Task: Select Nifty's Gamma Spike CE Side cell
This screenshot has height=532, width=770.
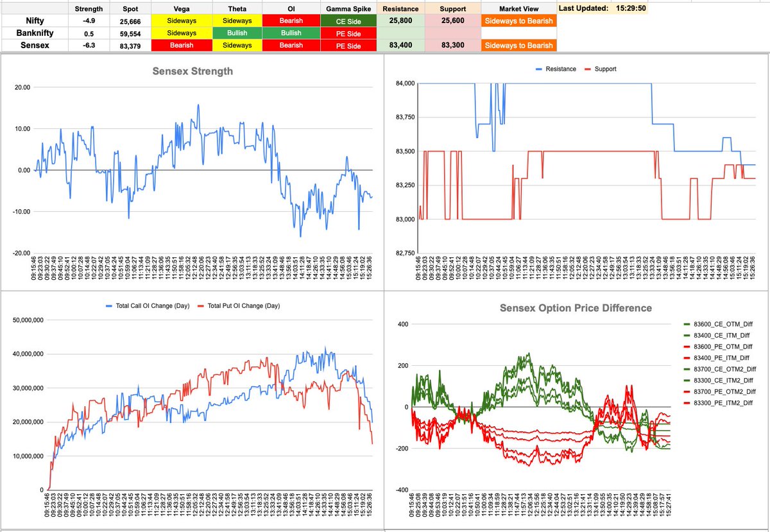Action: coord(348,21)
